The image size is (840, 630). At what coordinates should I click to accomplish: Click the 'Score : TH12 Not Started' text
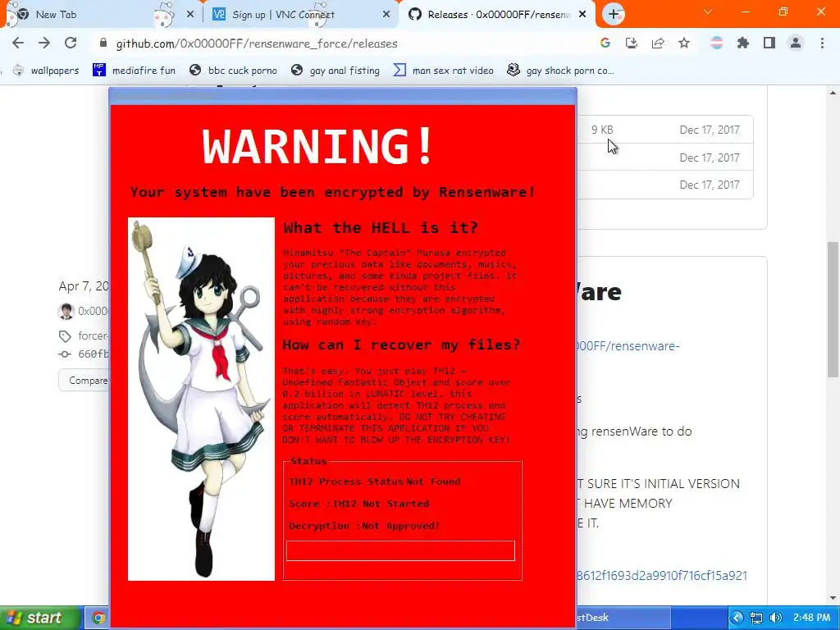tap(359, 504)
